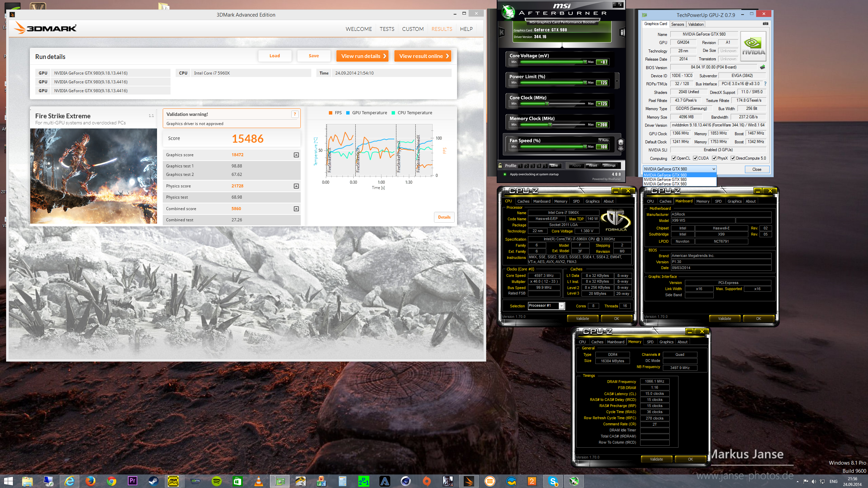Open SPD tab in CPU-Z memory window
868x488 pixels.
click(x=650, y=342)
